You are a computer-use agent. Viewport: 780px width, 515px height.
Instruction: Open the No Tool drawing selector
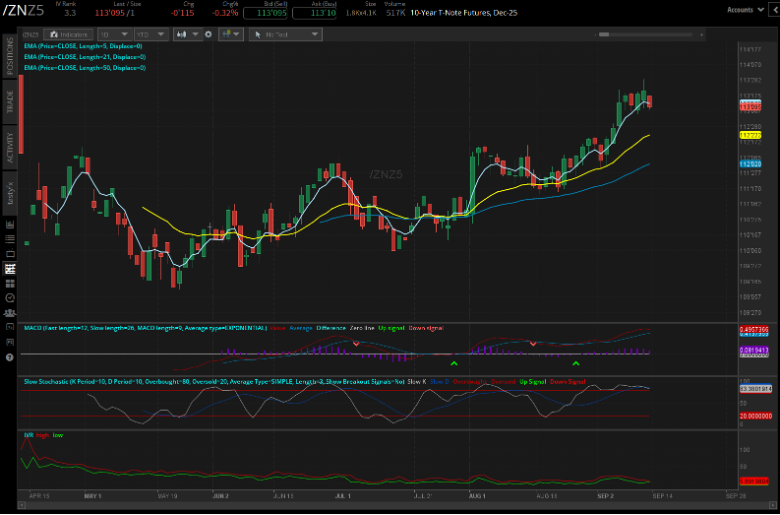click(285, 34)
